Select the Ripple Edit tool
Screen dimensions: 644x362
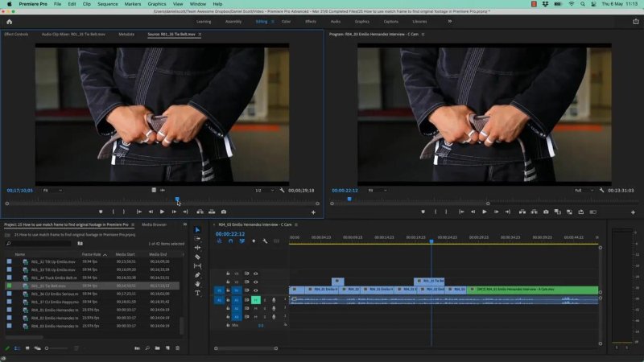point(197,248)
